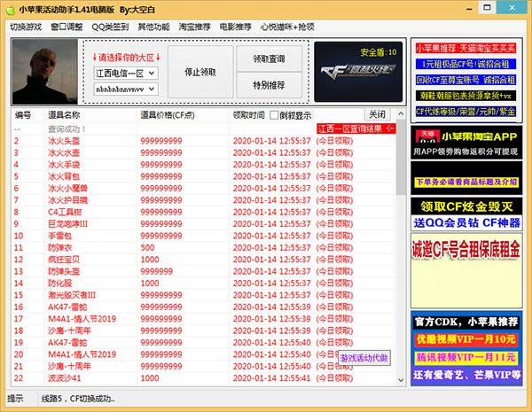Image resolution: width=532 pixels, height=412 pixels.
Task: Click the 停止领取 button
Action: [200, 72]
